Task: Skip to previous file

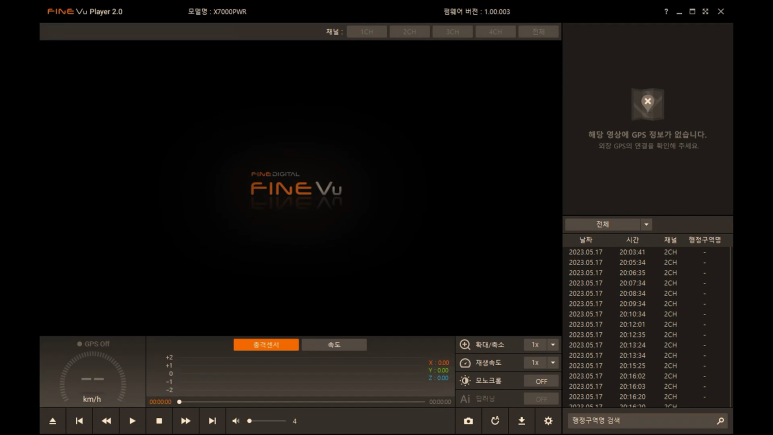Action: [x=79, y=421]
